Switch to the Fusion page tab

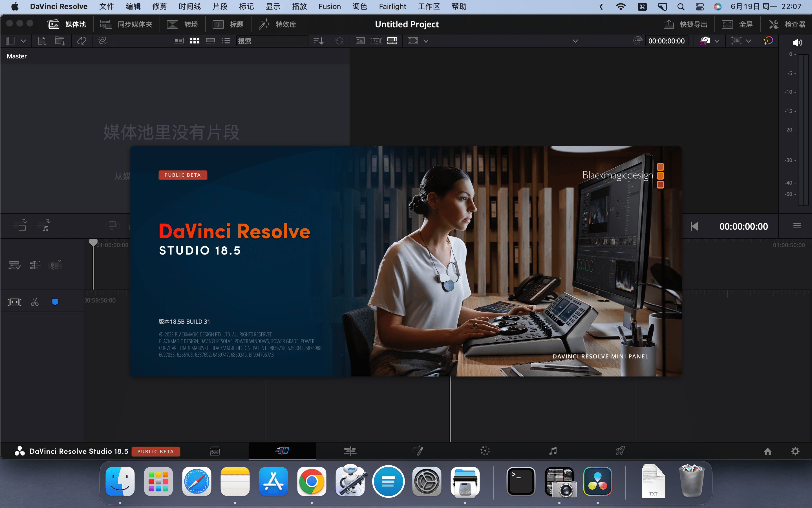coord(418,451)
